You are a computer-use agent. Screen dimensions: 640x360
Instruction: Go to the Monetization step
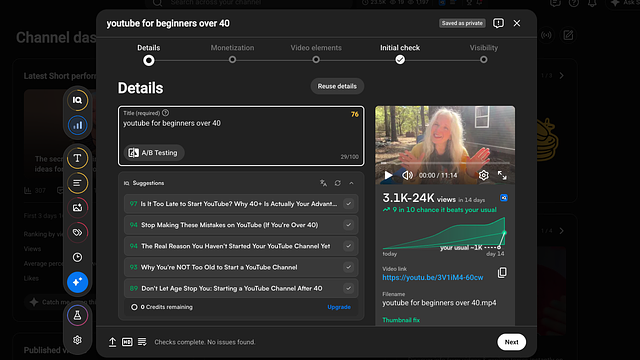tap(232, 54)
